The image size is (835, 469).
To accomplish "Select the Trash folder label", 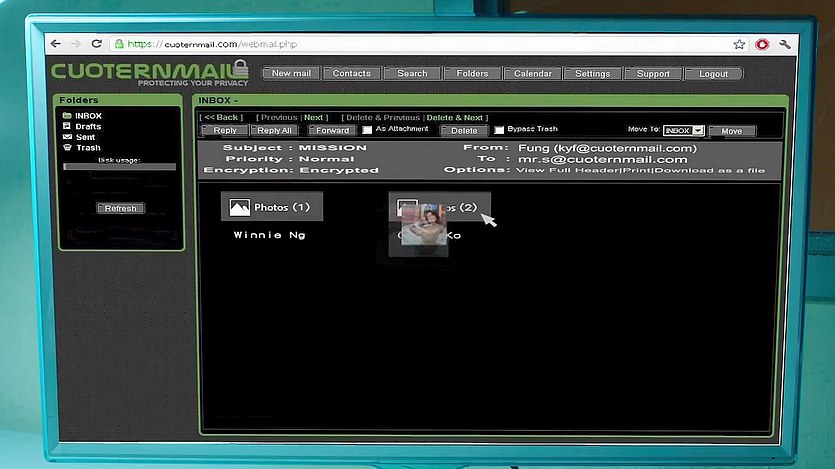I will pyautogui.click(x=88, y=147).
